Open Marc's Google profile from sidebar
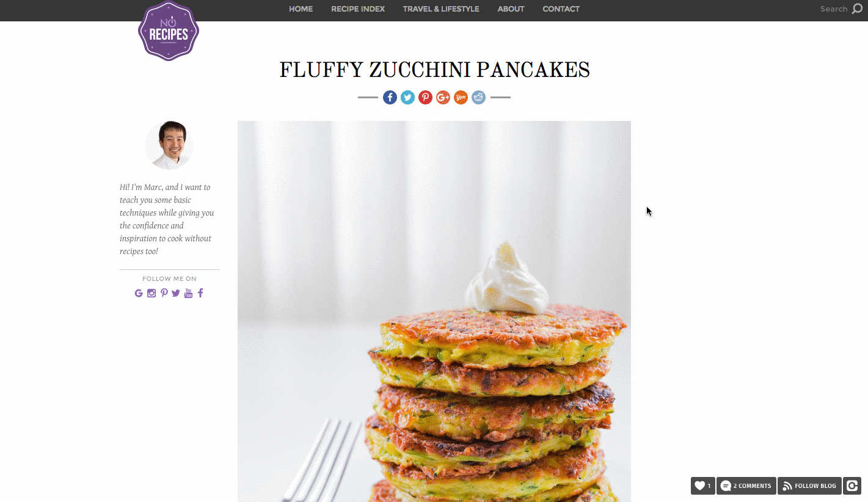 coord(139,293)
